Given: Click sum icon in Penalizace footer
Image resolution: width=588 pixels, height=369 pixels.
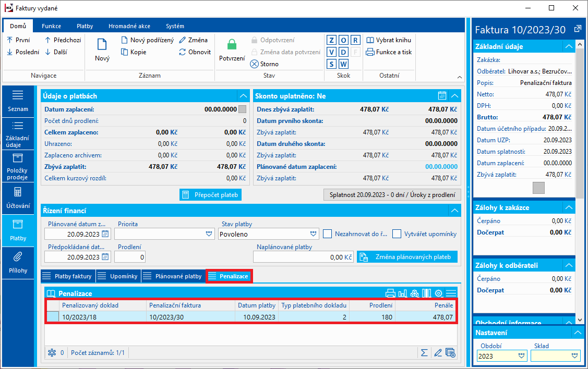Looking at the screenshot, I should click(424, 352).
